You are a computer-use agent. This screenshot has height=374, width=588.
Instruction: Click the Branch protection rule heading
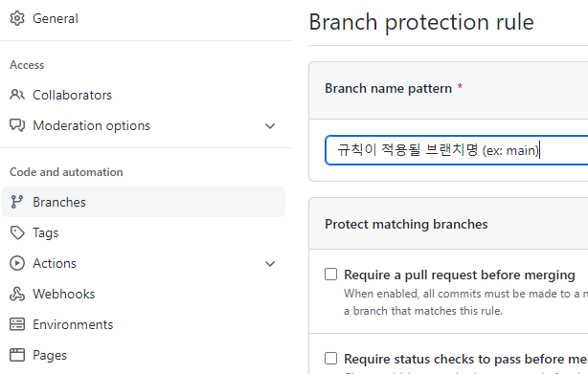coord(421,22)
